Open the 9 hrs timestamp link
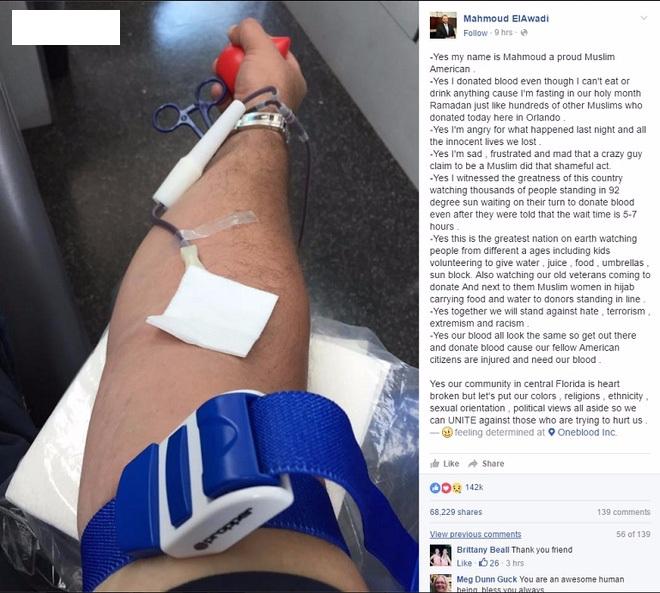 click(503, 33)
